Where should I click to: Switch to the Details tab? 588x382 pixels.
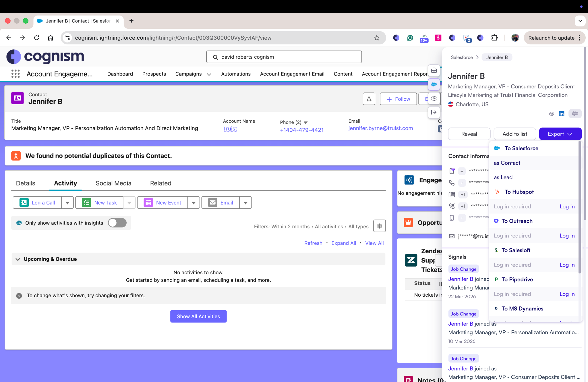pos(26,183)
